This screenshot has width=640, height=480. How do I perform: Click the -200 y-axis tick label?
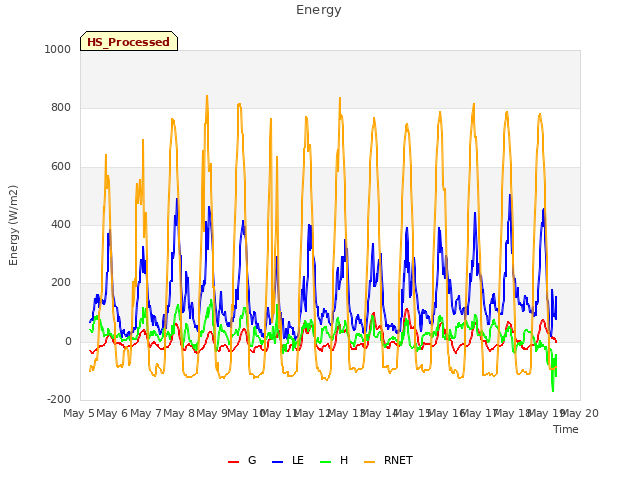pyautogui.click(x=59, y=399)
